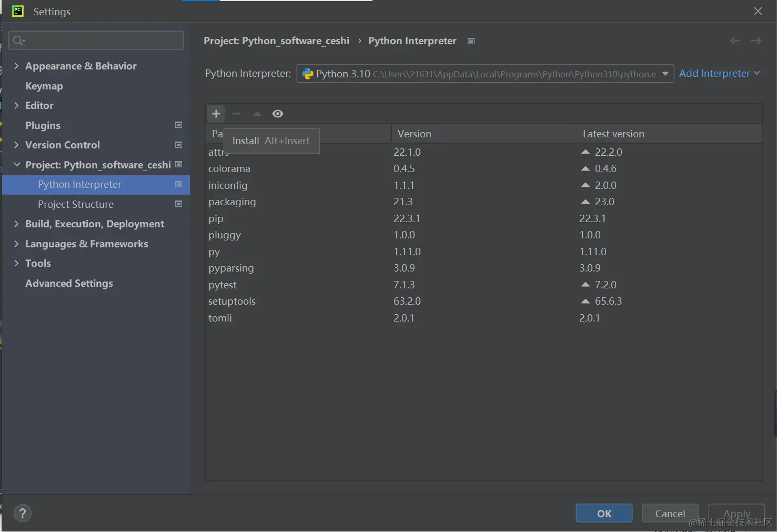Viewport: 777px width, 532px height.
Task: Click upgrade arrow next to pytest 7.2.0
Action: (x=585, y=284)
